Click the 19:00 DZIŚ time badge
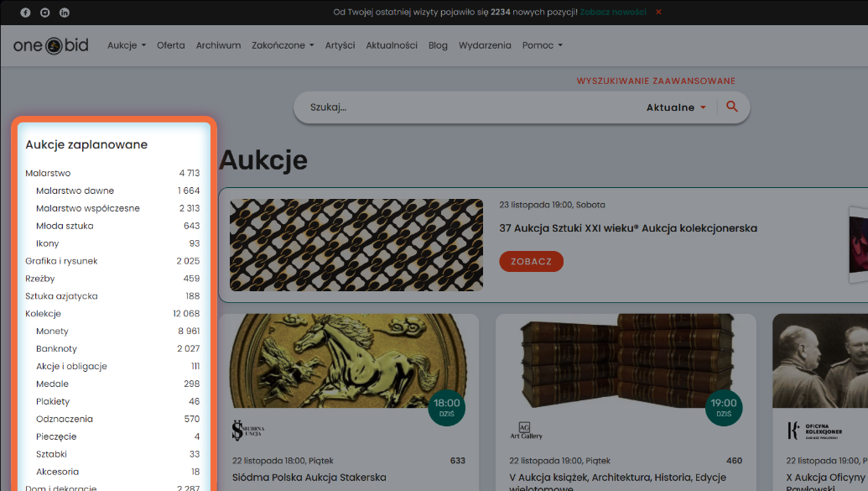Screen dimensions: 868x491 [x=724, y=408]
